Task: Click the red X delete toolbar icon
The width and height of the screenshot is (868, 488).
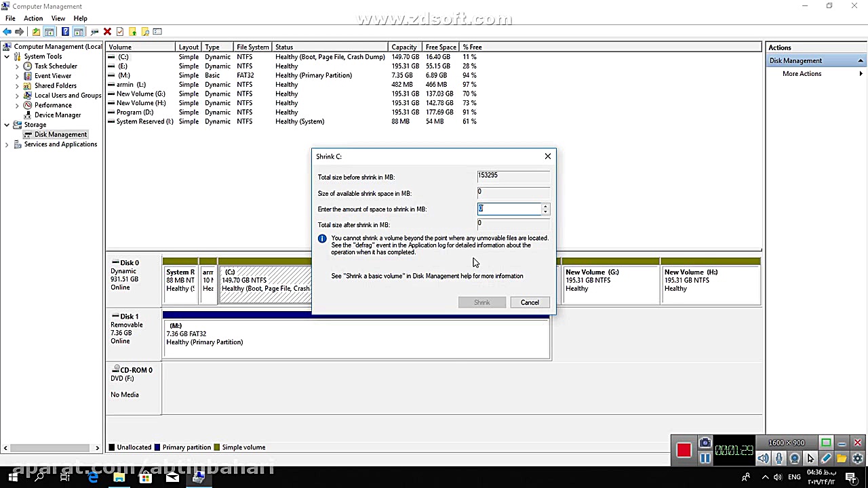Action: click(107, 32)
